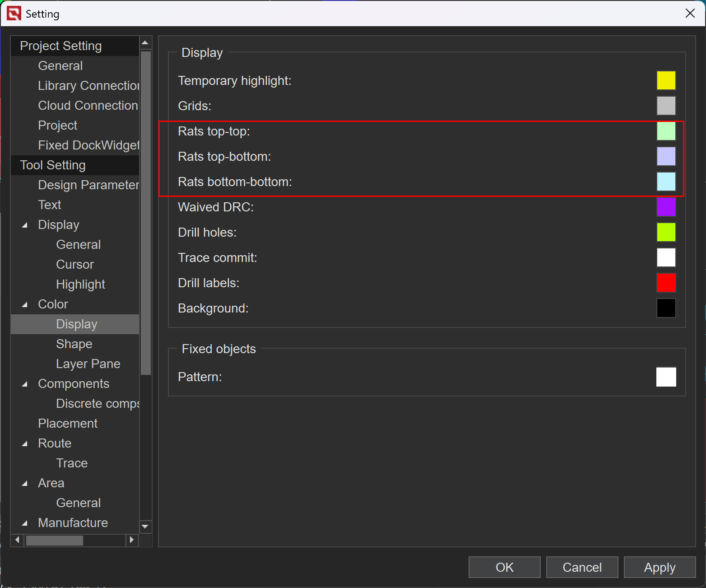Click the Temporary highlight yellow color swatch
706x588 pixels.
[666, 80]
